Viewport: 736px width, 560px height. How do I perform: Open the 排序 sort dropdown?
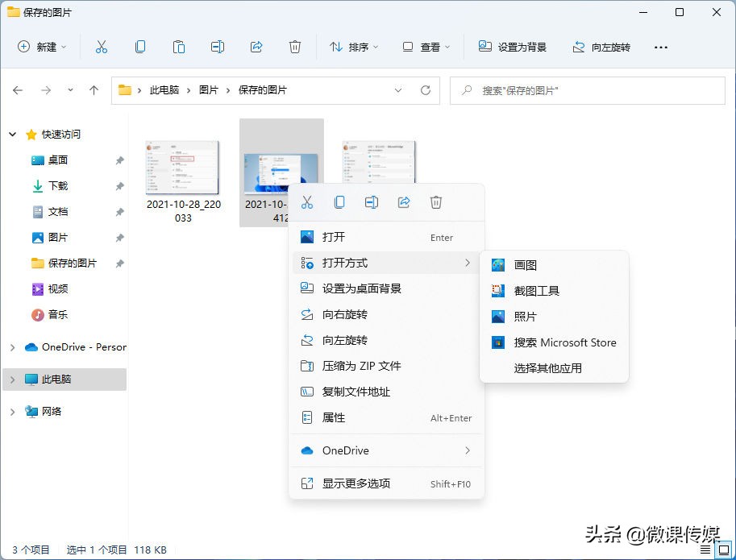[x=355, y=47]
